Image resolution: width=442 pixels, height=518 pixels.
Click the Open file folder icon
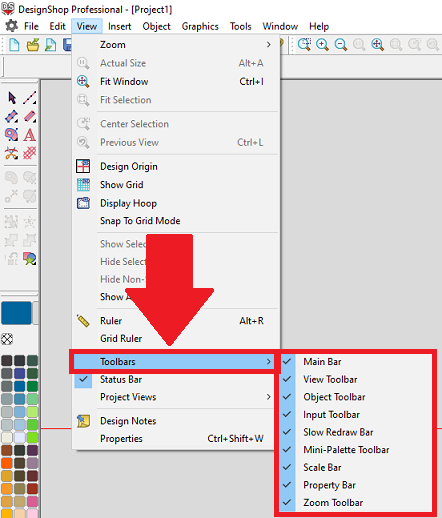coord(33,44)
